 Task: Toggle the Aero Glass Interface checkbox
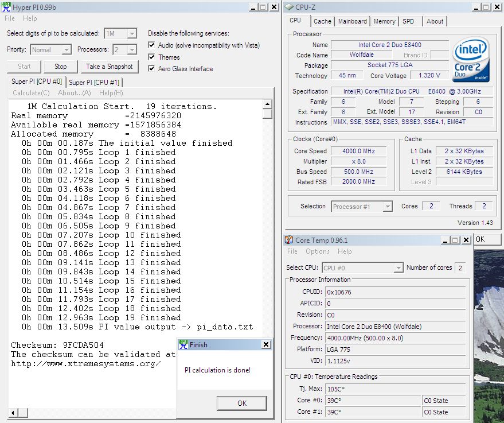click(151, 68)
